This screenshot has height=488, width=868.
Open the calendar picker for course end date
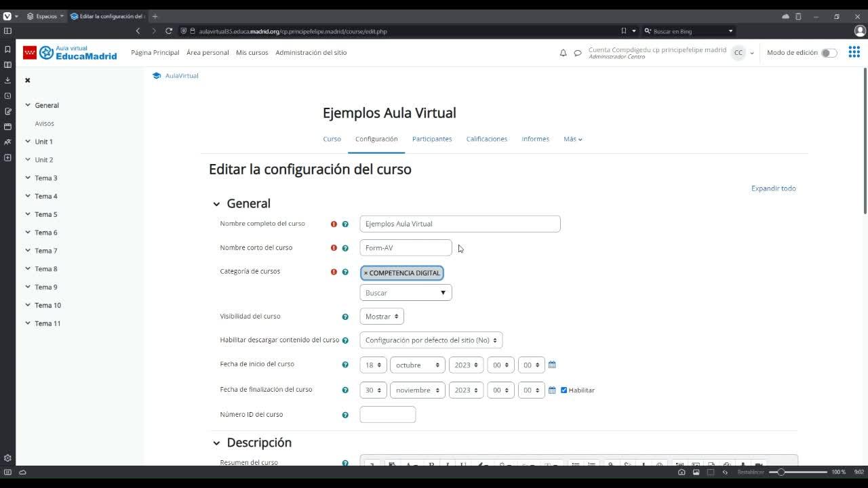(x=552, y=390)
